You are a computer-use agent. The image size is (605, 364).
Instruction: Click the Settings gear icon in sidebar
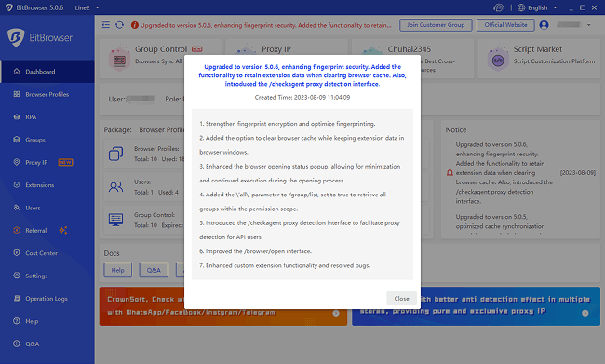[17, 276]
